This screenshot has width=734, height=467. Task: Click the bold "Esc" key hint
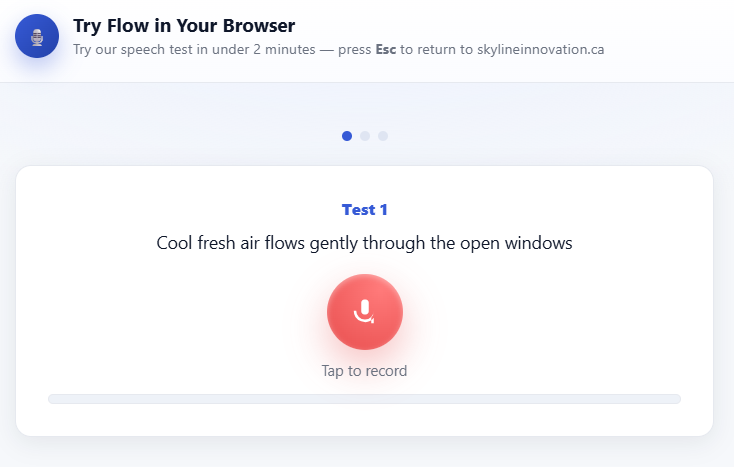386,49
